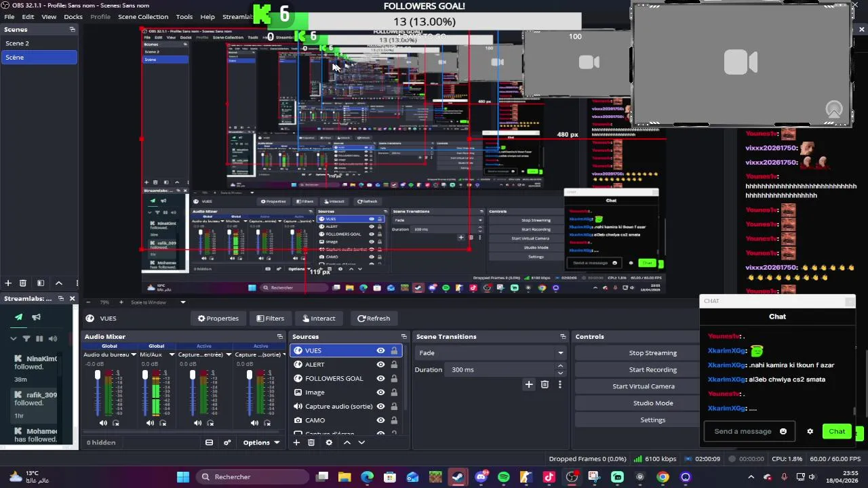Open the View menu
Screen dimensions: 868x488
pyautogui.click(x=49, y=16)
